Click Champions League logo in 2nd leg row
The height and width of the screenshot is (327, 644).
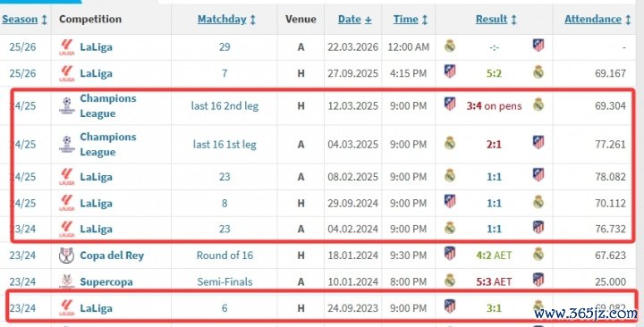66,105
